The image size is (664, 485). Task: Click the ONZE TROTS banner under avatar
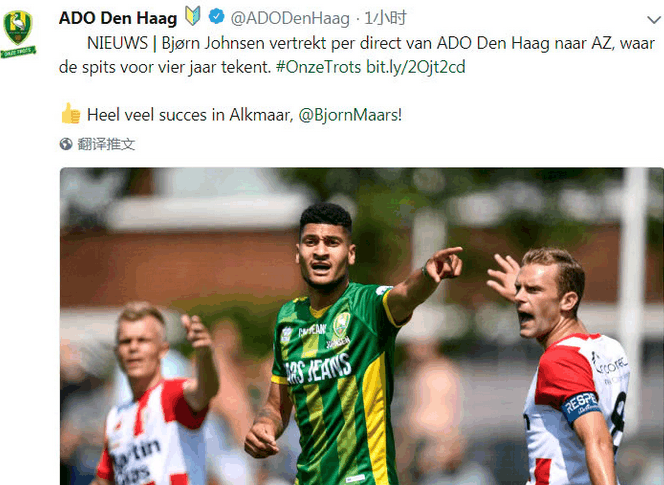18,53
